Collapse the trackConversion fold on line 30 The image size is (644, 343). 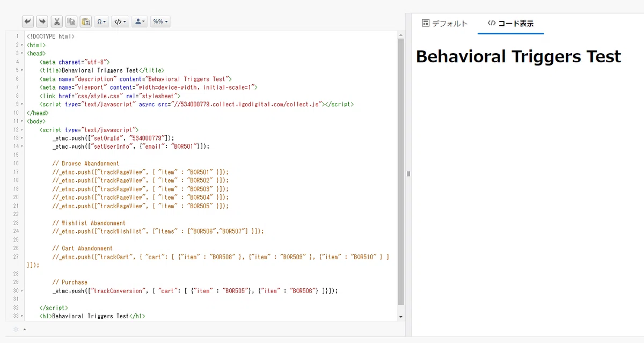pos(21,290)
